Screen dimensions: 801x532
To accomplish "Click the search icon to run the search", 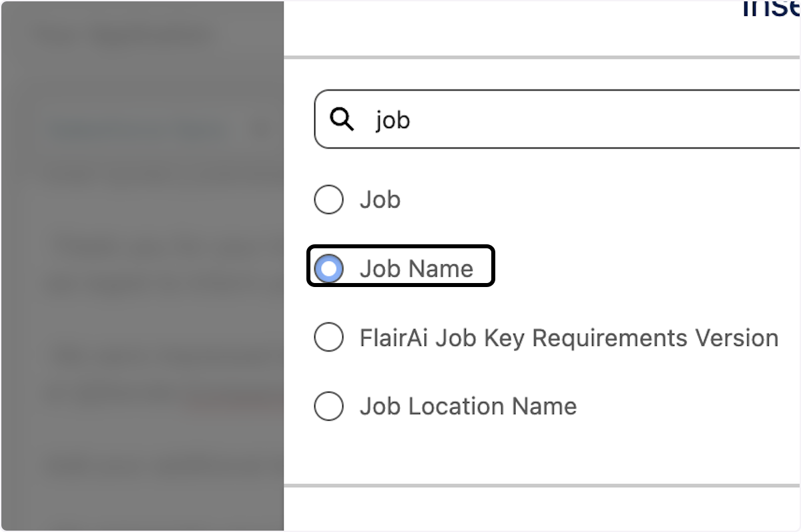I will pos(342,120).
